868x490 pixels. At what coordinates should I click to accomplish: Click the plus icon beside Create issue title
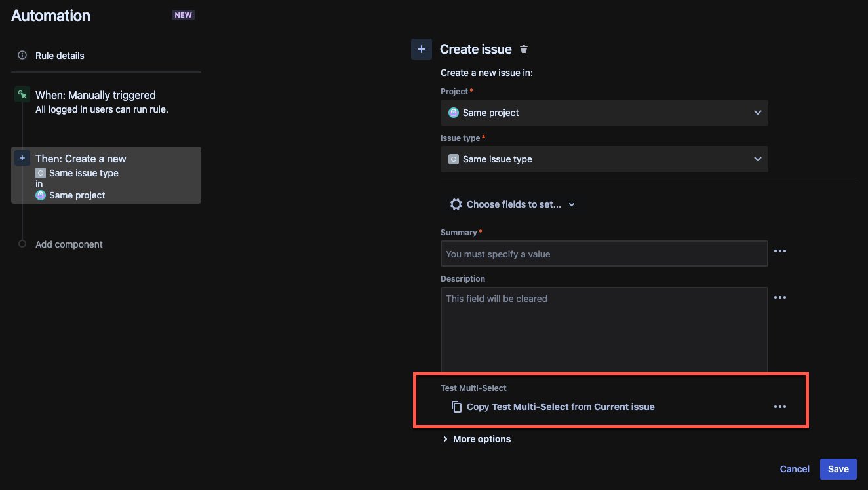(x=422, y=48)
